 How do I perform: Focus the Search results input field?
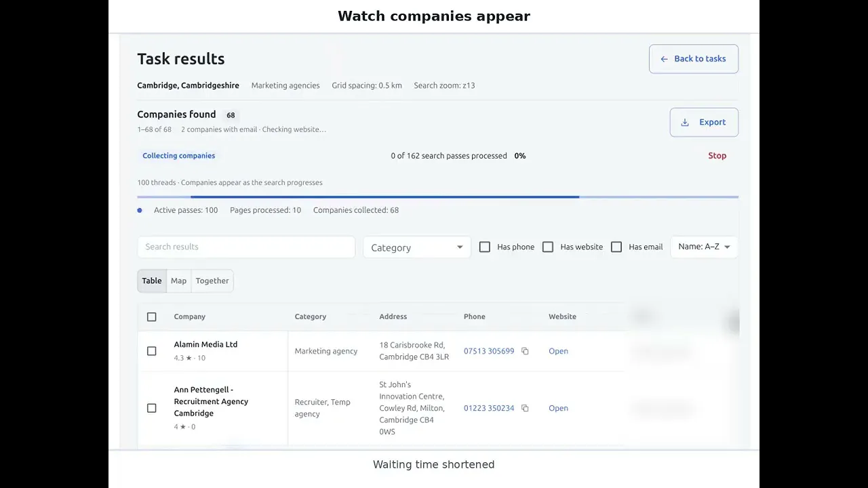[246, 247]
